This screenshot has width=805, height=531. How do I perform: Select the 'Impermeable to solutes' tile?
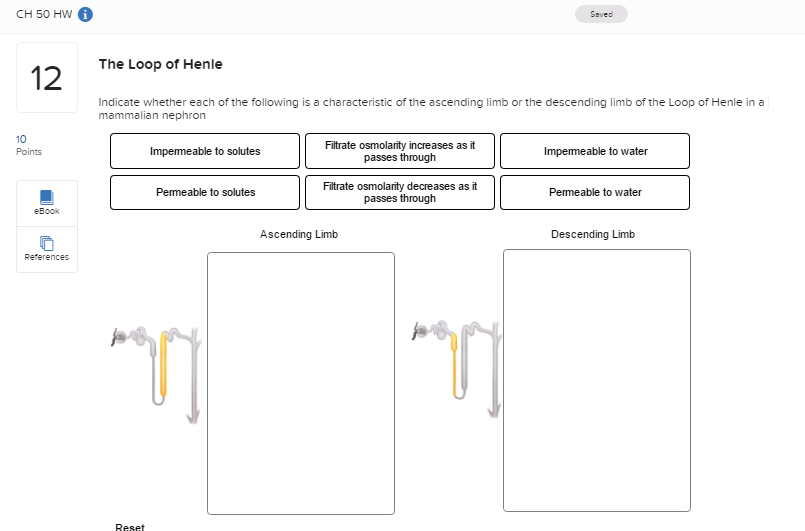(x=205, y=151)
